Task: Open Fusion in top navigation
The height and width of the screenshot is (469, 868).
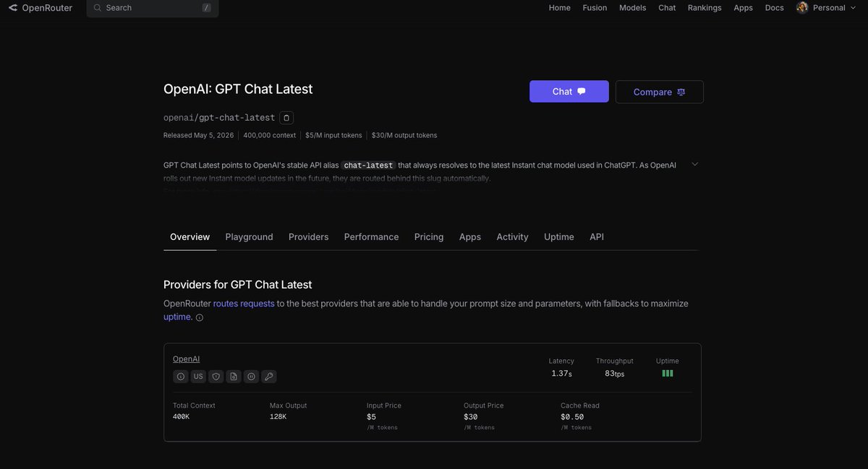Action: [x=595, y=8]
